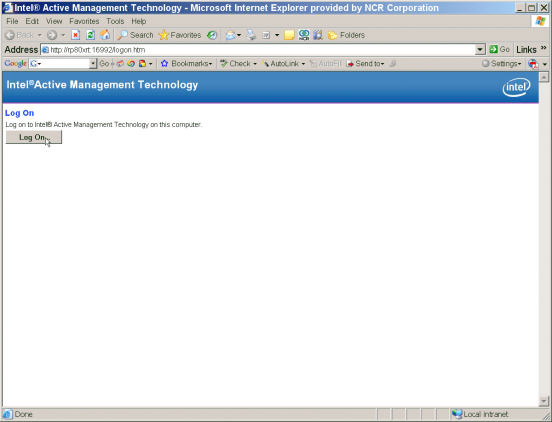Open the Google search box dropdown
Image resolution: width=552 pixels, height=422 pixels.
click(x=93, y=63)
